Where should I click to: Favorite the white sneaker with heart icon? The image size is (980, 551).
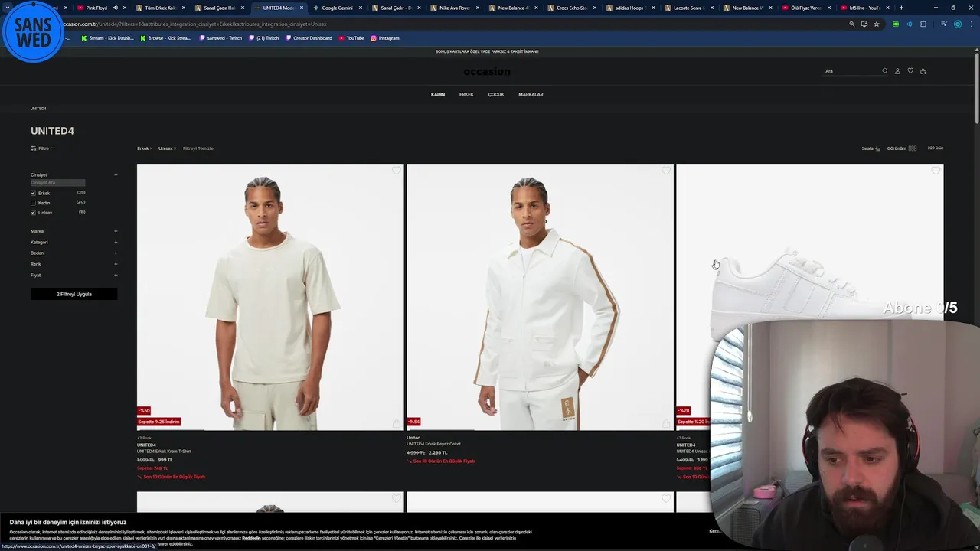click(x=936, y=171)
